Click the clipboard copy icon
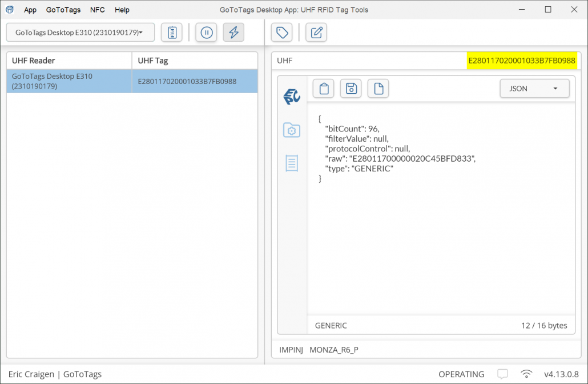This screenshot has height=384, width=588. point(324,89)
